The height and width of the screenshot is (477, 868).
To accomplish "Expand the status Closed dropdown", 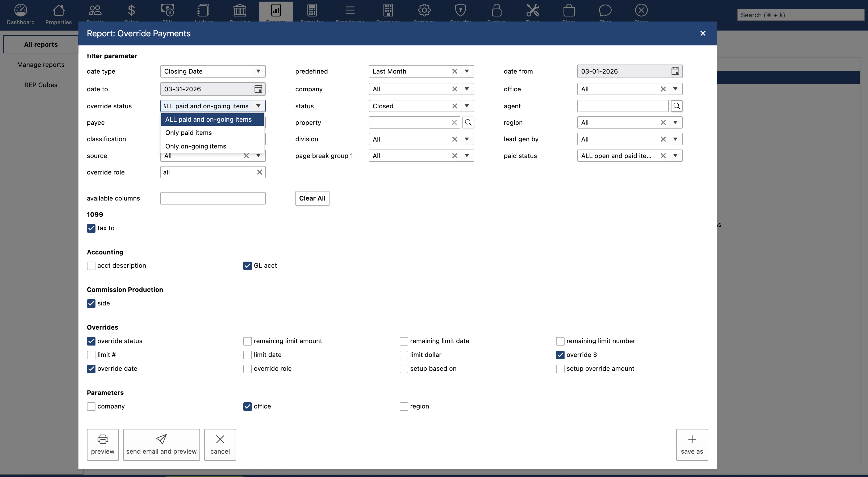I will (x=467, y=106).
